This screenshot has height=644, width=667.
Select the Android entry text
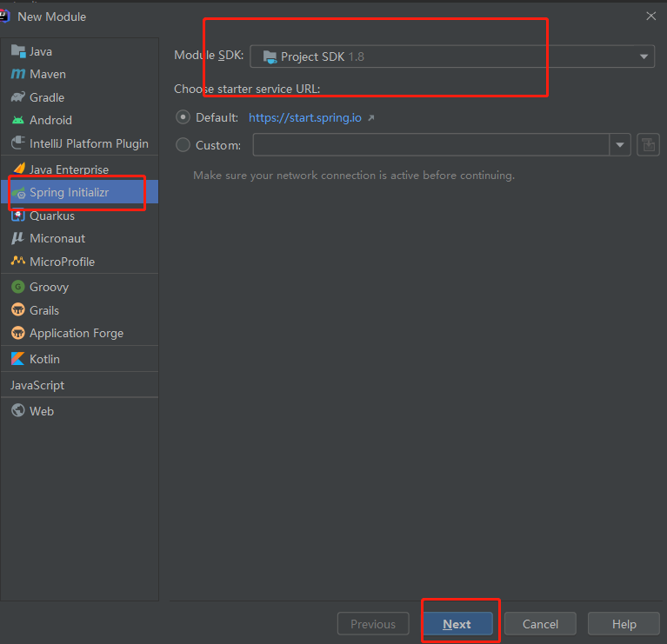(50, 120)
